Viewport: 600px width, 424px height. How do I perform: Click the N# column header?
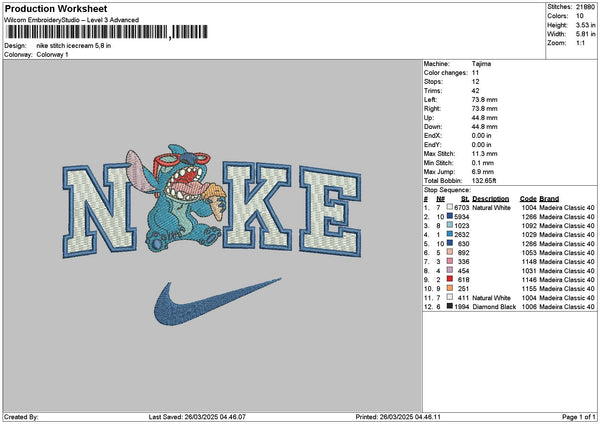point(440,199)
